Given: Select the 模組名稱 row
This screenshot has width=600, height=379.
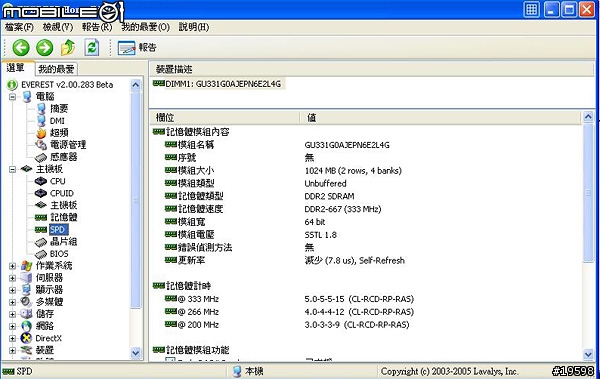Looking at the screenshot, I should point(365,145).
